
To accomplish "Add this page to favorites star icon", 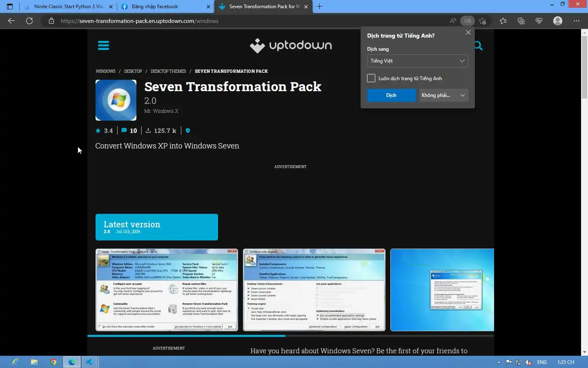I will (x=483, y=21).
